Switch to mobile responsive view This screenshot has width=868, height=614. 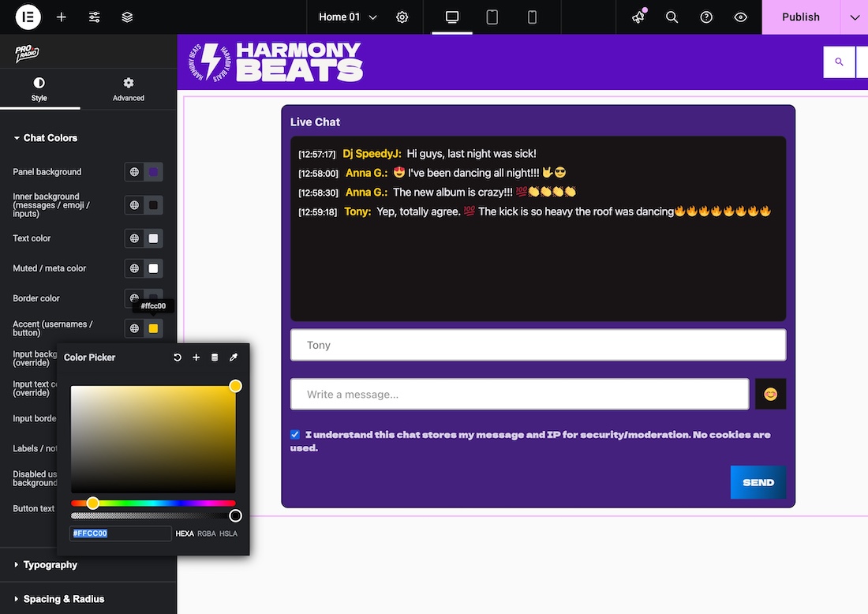[x=532, y=17]
